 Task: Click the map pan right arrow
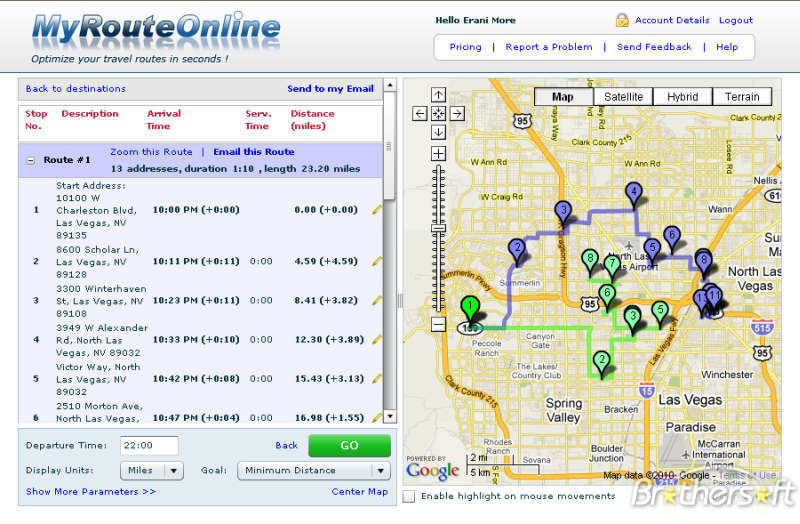[457, 113]
